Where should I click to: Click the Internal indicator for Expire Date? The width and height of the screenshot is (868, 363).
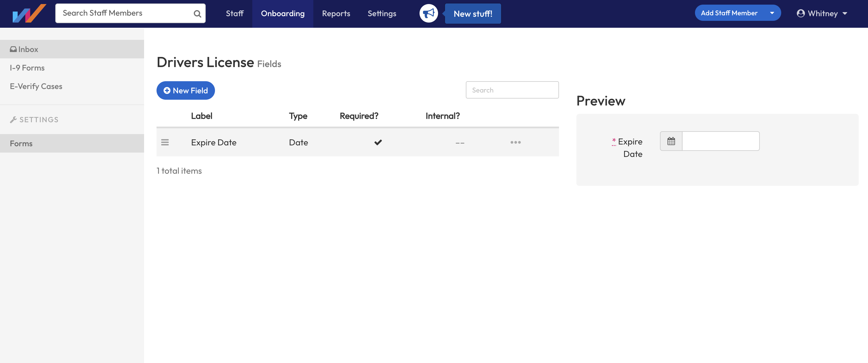point(460,142)
